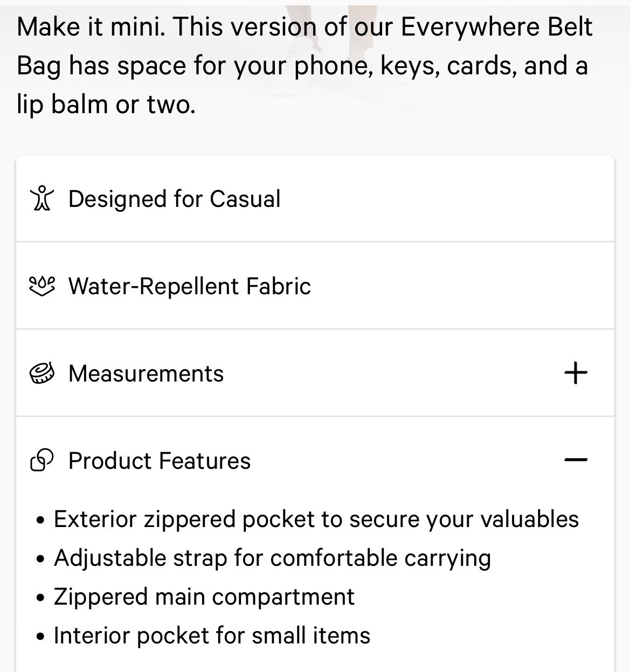Click the water droplets fabric icon
This screenshot has height=672, width=630.
(x=41, y=286)
